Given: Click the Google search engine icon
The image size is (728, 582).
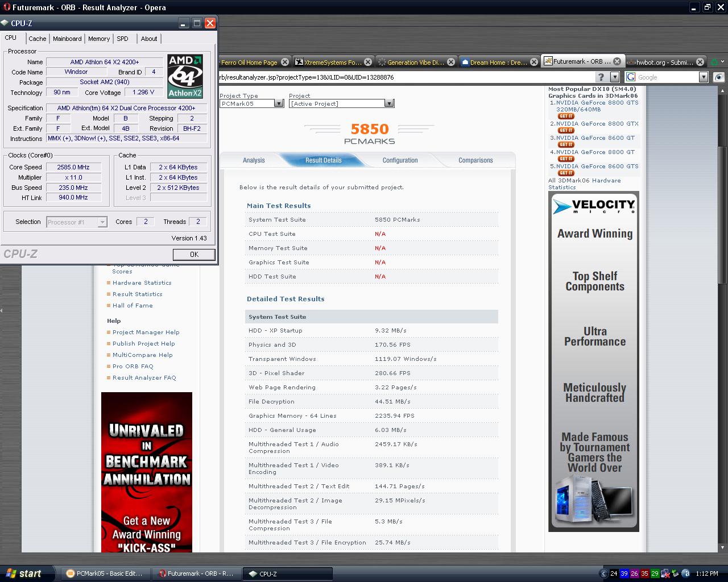Looking at the screenshot, I should click(x=631, y=77).
